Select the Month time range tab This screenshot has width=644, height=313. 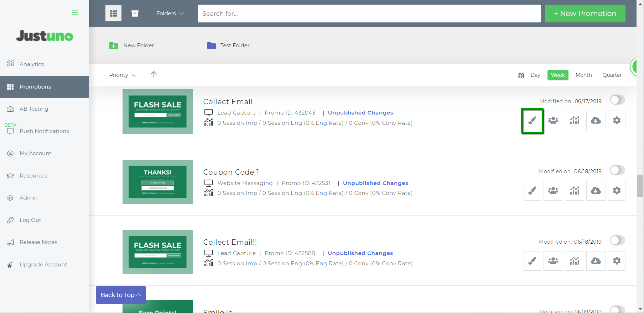pyautogui.click(x=583, y=75)
